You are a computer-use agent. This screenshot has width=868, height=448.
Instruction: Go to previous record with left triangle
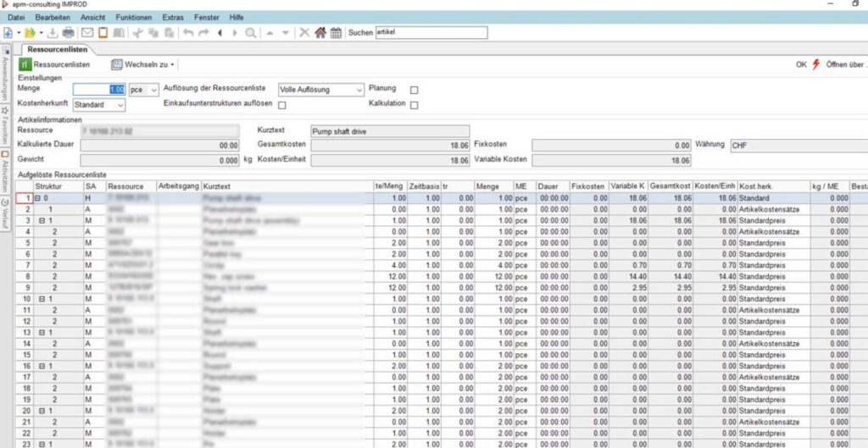[220, 33]
